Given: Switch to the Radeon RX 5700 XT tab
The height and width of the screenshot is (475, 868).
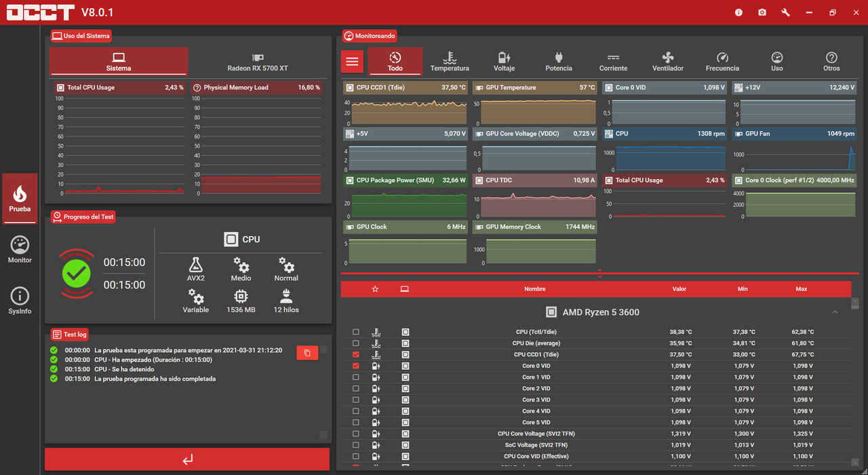Looking at the screenshot, I should (x=258, y=61).
